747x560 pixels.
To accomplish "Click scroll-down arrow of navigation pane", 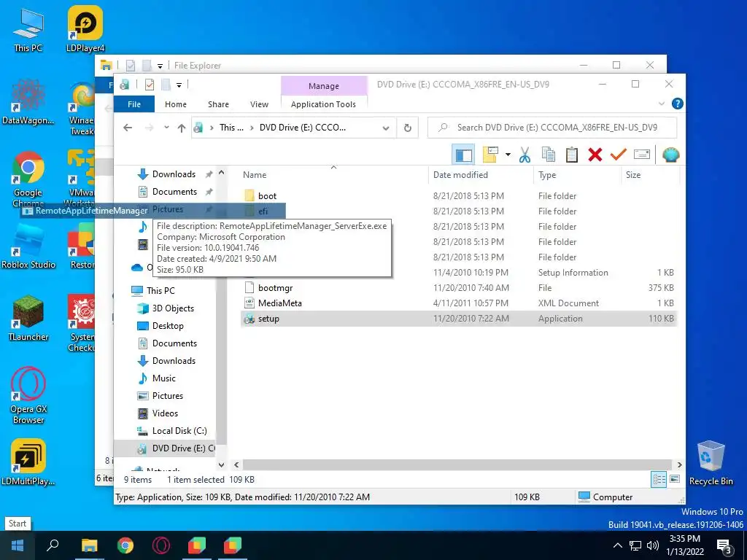I will [221, 464].
